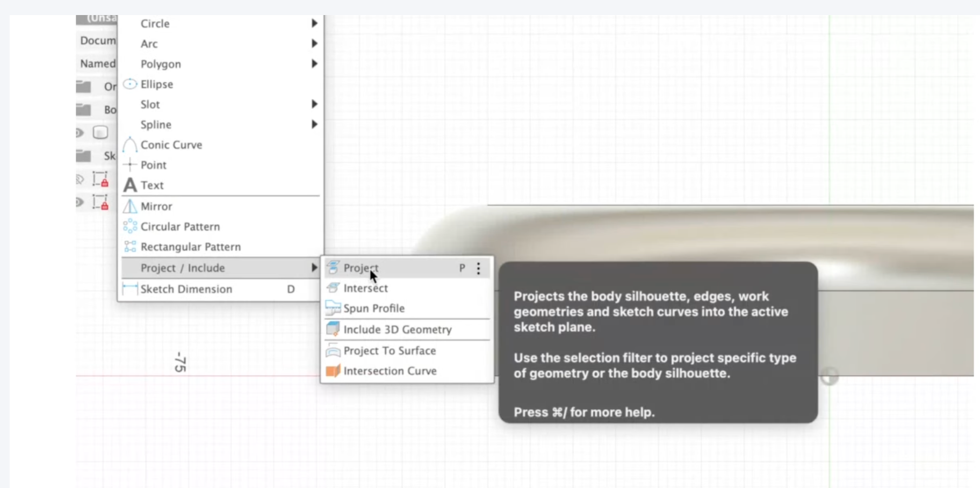Click the Mirror tool icon
This screenshot has height=488, width=980.
click(130, 206)
